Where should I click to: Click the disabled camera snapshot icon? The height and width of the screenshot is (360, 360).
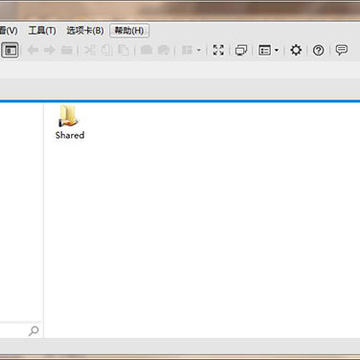click(x=146, y=50)
